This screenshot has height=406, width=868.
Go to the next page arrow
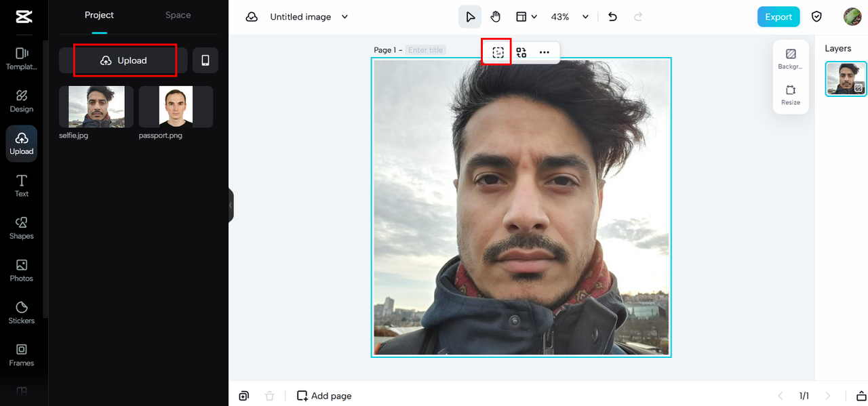(x=827, y=396)
